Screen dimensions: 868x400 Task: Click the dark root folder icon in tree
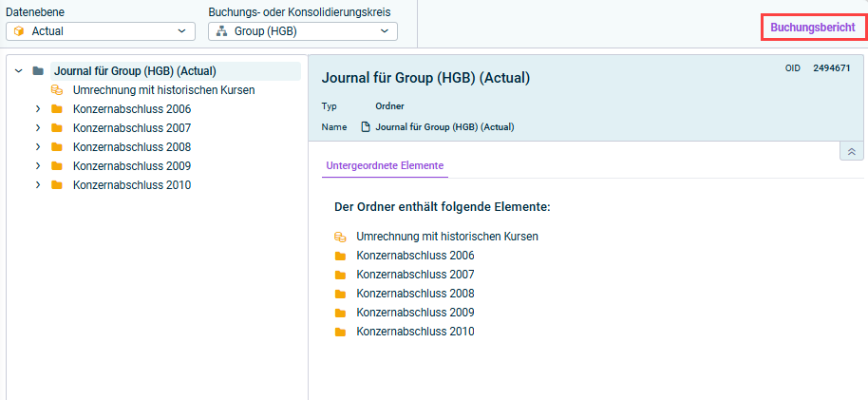[38, 71]
